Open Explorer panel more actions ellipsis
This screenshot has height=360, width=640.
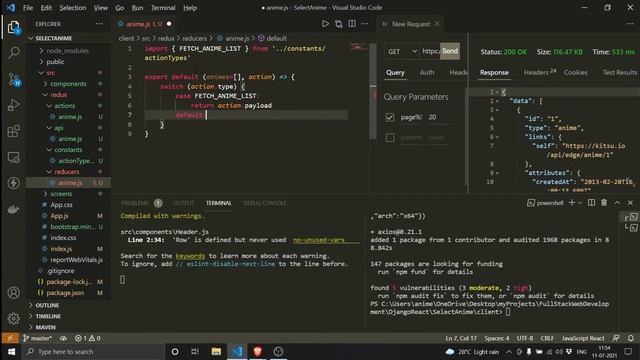tap(99, 24)
